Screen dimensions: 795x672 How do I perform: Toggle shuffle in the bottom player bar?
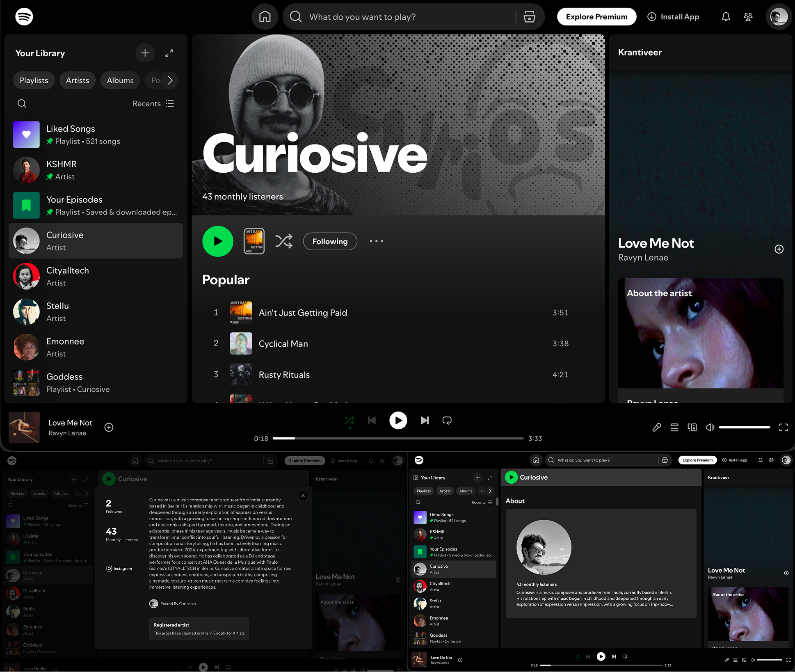pos(350,421)
